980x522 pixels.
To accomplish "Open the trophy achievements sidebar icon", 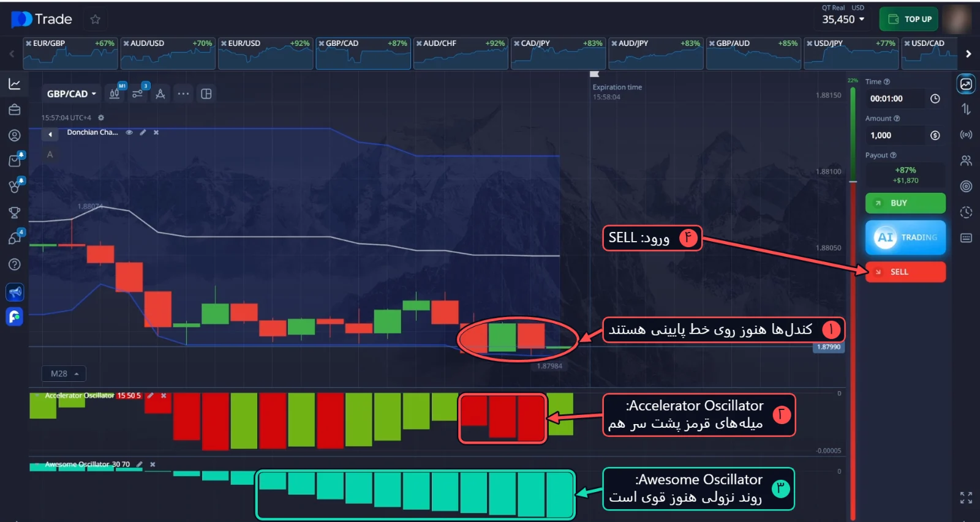I will [x=15, y=213].
